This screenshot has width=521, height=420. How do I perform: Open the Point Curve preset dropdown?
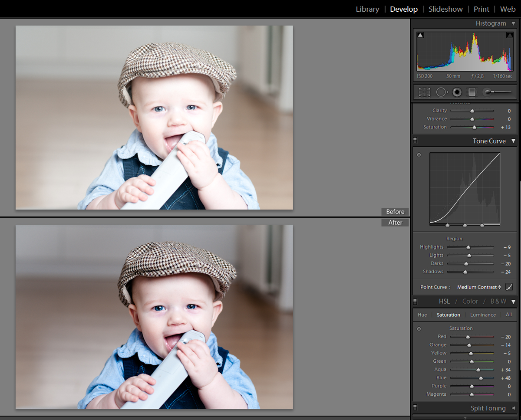tap(479, 287)
